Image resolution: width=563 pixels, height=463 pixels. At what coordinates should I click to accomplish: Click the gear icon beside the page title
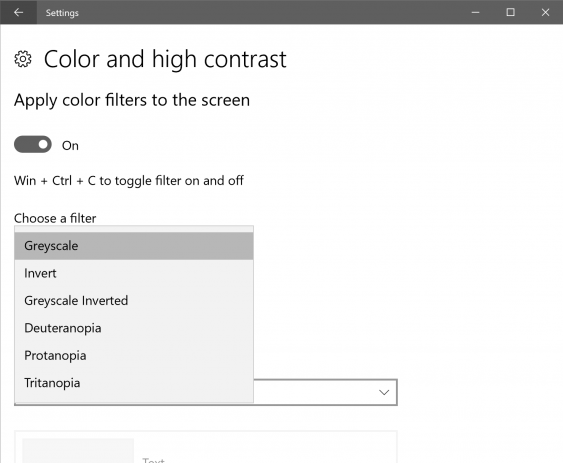[x=23, y=59]
